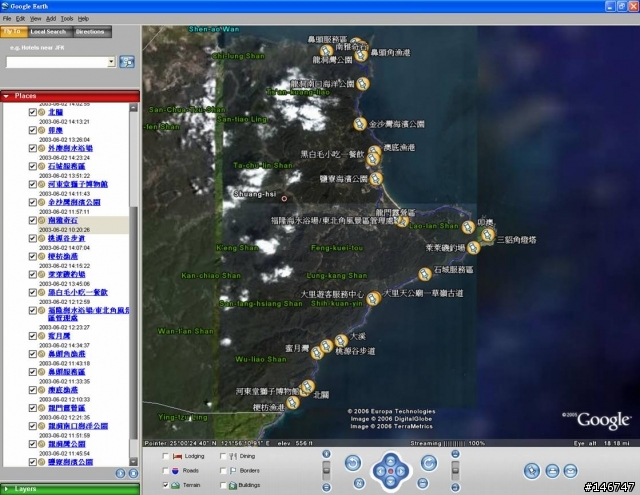Click the email envelope button
Image resolution: width=640 pixels, height=495 pixels.
(x=571, y=471)
